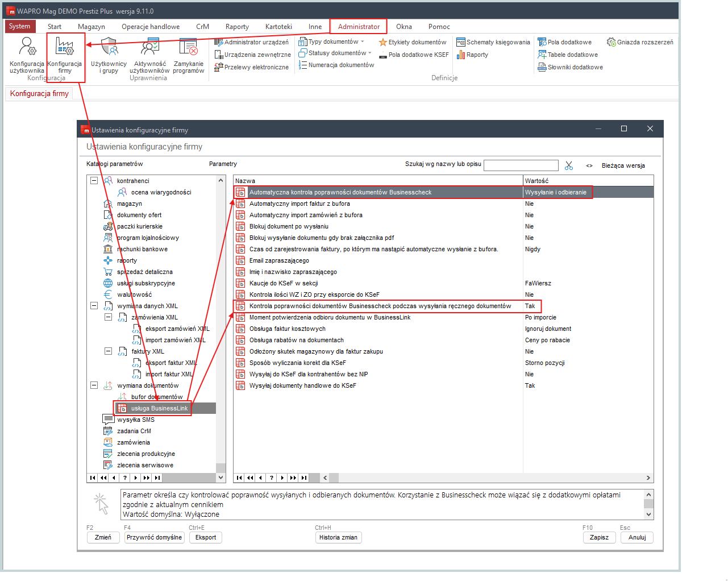The image size is (728, 581).
Task: Click the Eksport button
Action: (206, 537)
